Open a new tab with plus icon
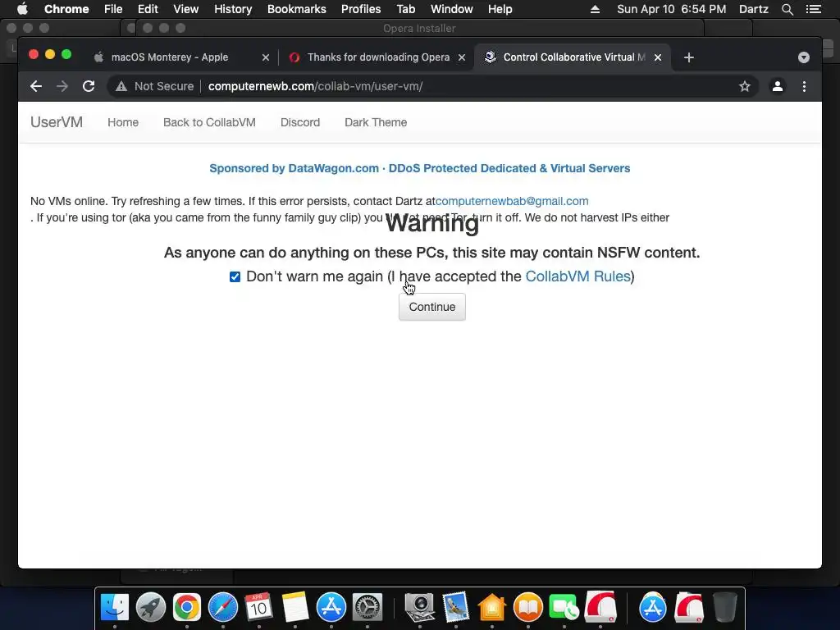Viewport: 840px width, 630px height. pyautogui.click(x=689, y=57)
